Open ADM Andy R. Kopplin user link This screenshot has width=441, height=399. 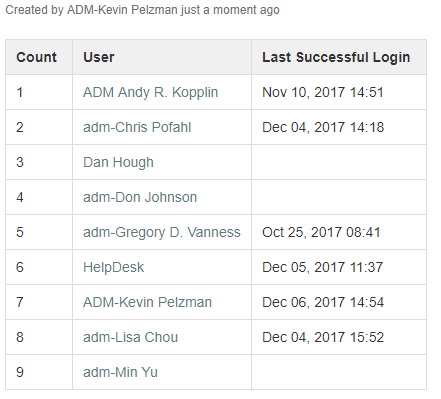pos(150,92)
